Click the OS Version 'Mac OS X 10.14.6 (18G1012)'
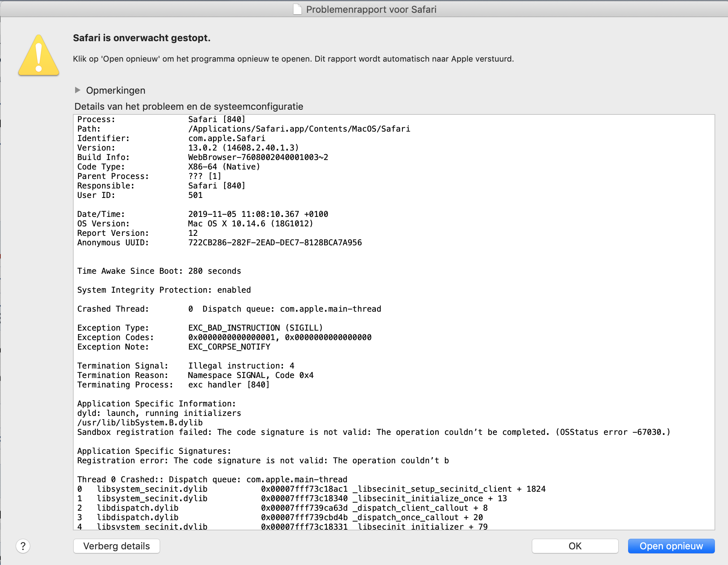Viewport: 728px width, 565px height. pyautogui.click(x=250, y=223)
